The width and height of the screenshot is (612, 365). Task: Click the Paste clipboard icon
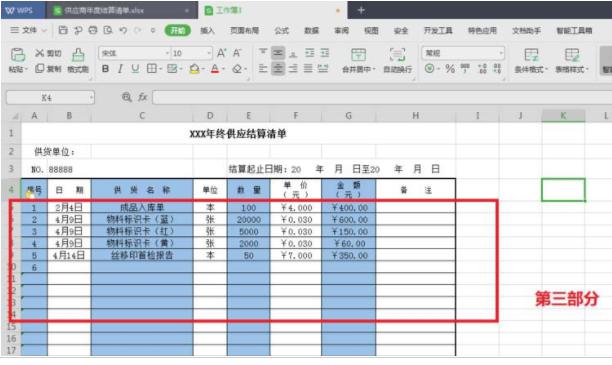(x=18, y=55)
